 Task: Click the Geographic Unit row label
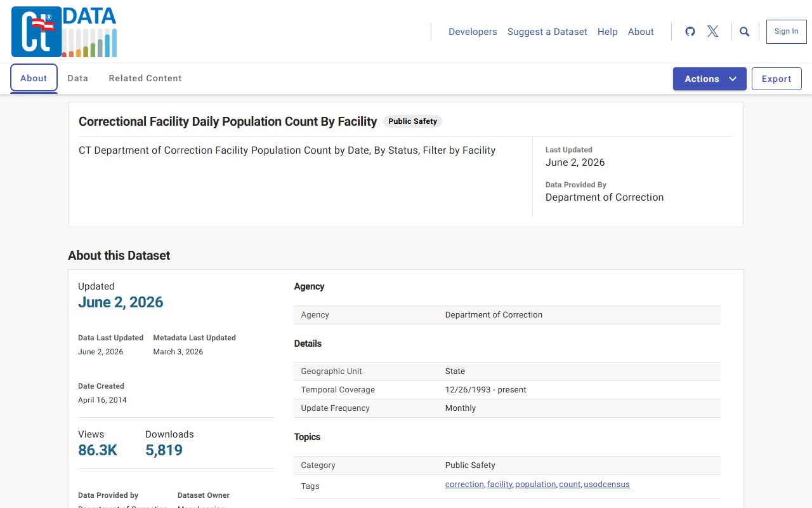332,371
